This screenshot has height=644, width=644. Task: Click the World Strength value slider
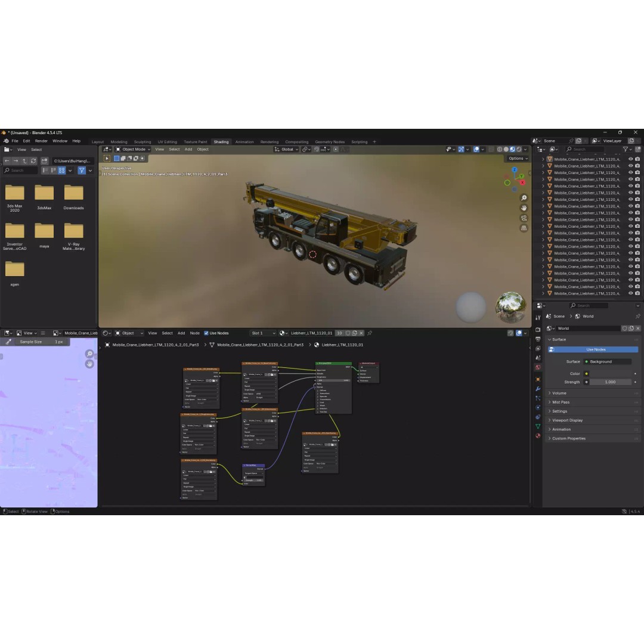click(x=610, y=382)
